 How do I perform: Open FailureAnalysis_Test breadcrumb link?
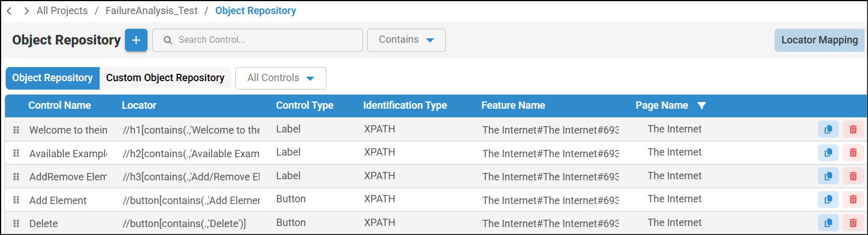(x=151, y=11)
